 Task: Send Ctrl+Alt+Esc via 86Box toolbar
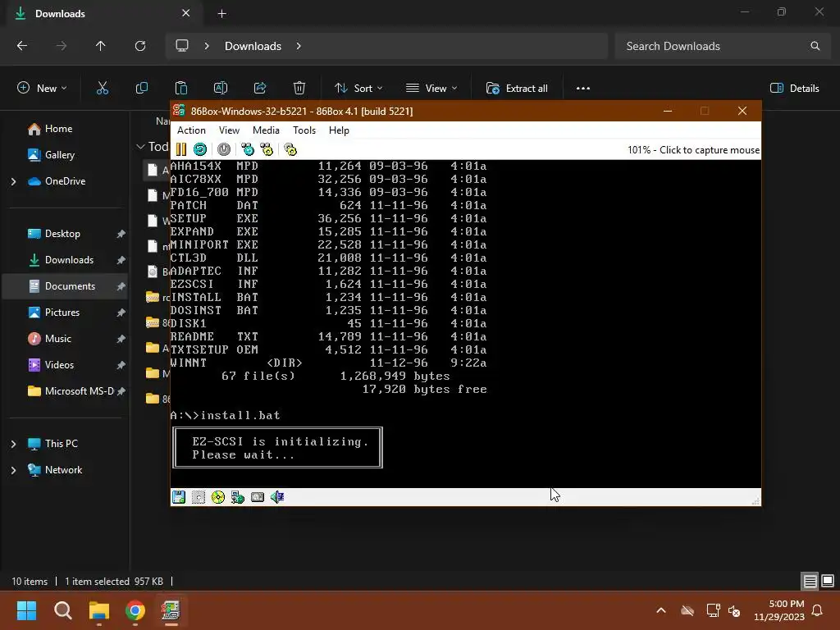[267, 149]
